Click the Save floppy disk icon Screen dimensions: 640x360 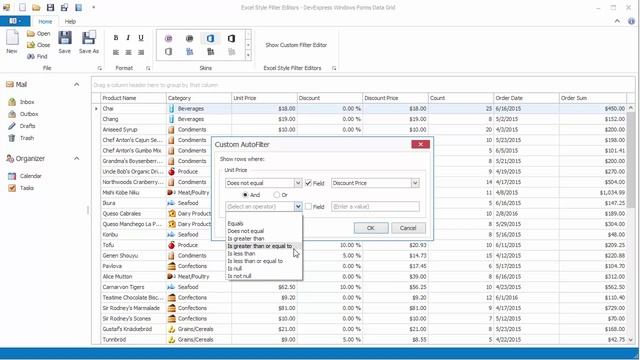click(64, 38)
